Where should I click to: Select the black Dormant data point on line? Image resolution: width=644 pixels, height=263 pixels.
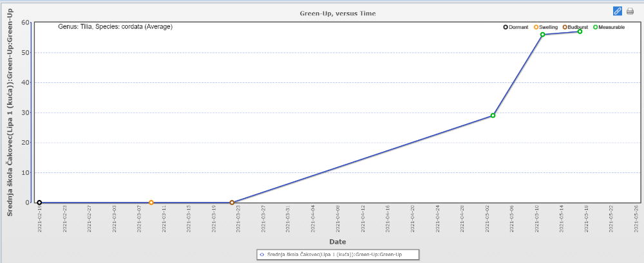(39, 203)
